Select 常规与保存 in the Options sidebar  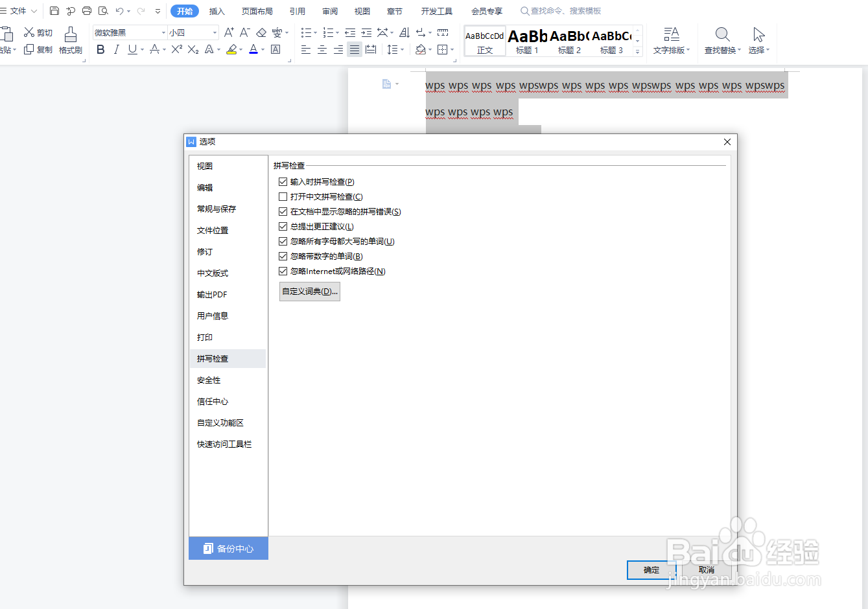pos(228,209)
